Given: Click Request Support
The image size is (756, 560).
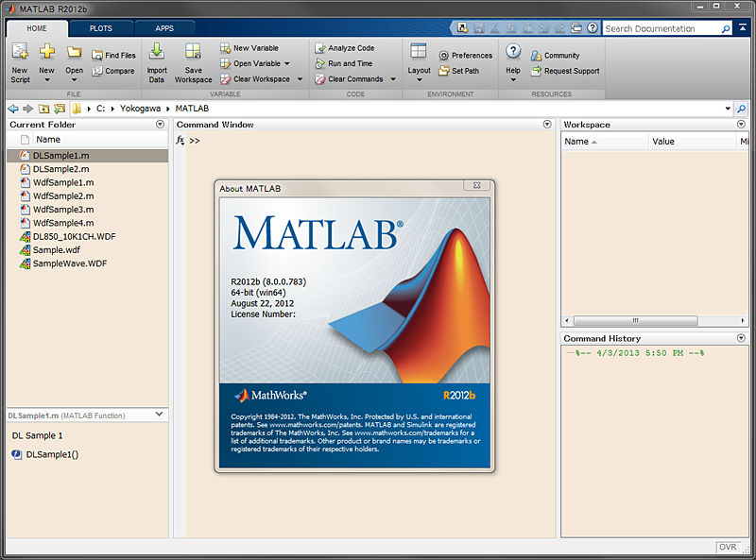Looking at the screenshot, I should click(x=565, y=71).
